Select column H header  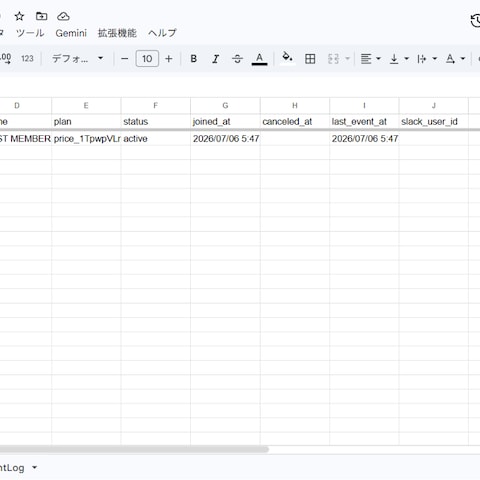pyautogui.click(x=295, y=106)
